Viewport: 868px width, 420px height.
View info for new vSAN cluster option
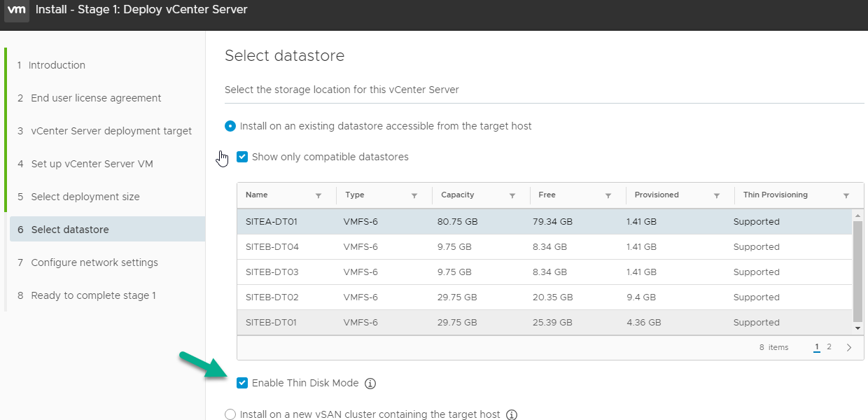coord(512,414)
